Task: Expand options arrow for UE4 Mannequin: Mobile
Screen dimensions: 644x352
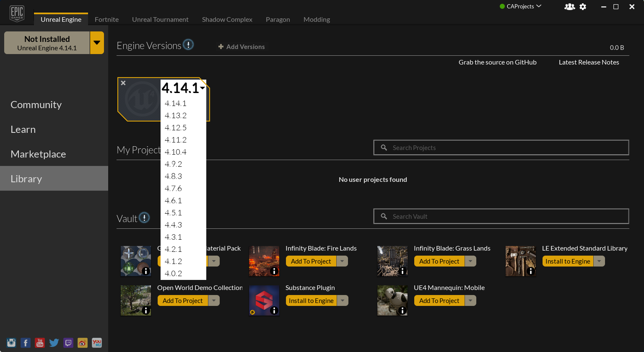Action: pos(471,300)
